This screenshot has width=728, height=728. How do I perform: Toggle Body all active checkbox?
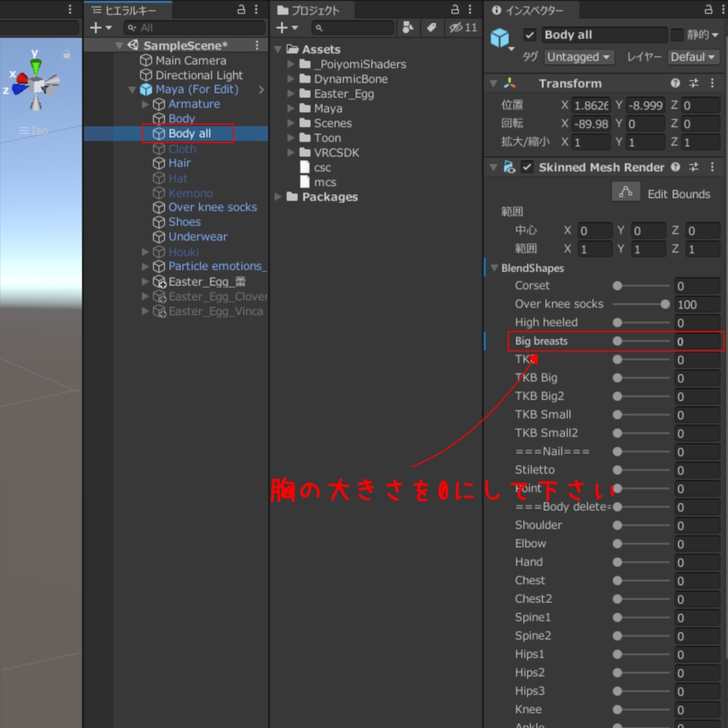pos(529,35)
